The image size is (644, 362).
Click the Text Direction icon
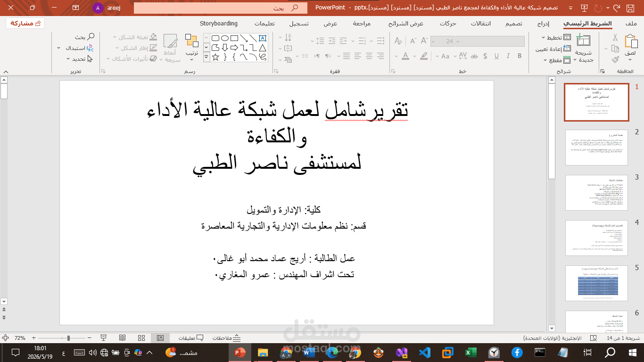point(288,37)
